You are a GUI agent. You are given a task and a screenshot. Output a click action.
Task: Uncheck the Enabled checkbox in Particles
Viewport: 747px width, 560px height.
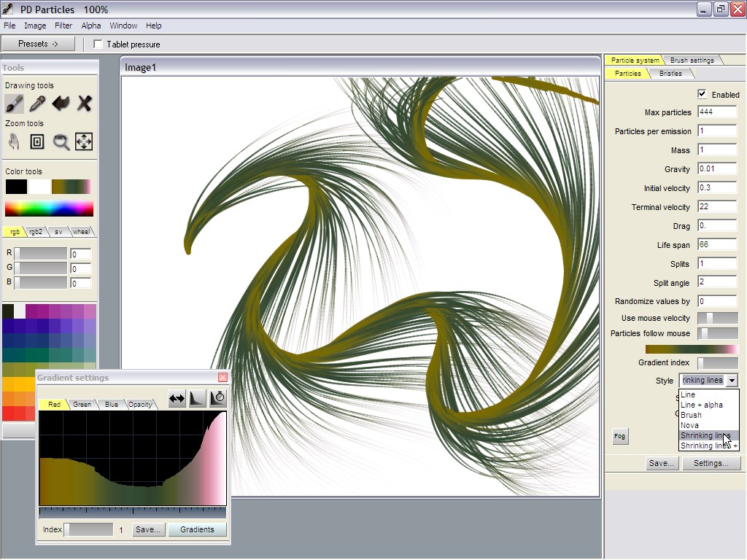click(x=702, y=94)
